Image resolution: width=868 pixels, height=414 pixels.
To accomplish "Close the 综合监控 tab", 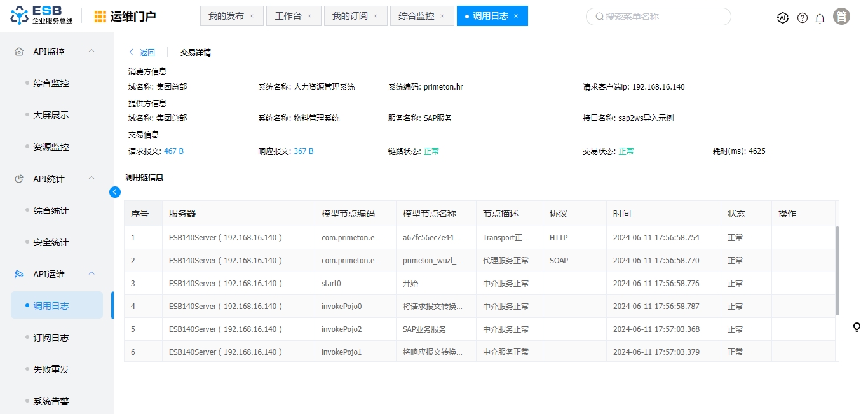I will point(442,17).
